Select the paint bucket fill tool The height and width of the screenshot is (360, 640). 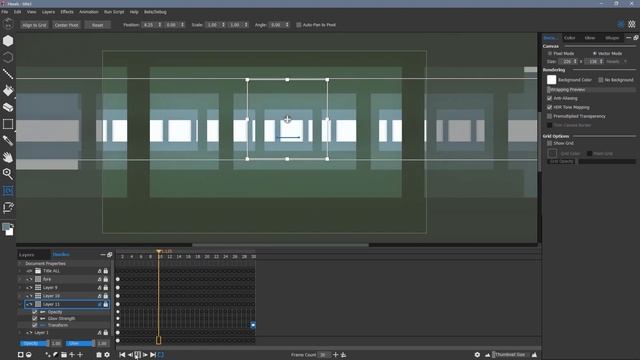pyautogui.click(x=8, y=91)
